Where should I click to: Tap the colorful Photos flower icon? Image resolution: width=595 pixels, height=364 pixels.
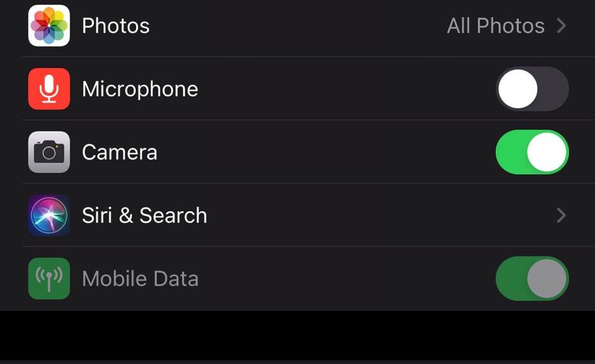coord(49,26)
